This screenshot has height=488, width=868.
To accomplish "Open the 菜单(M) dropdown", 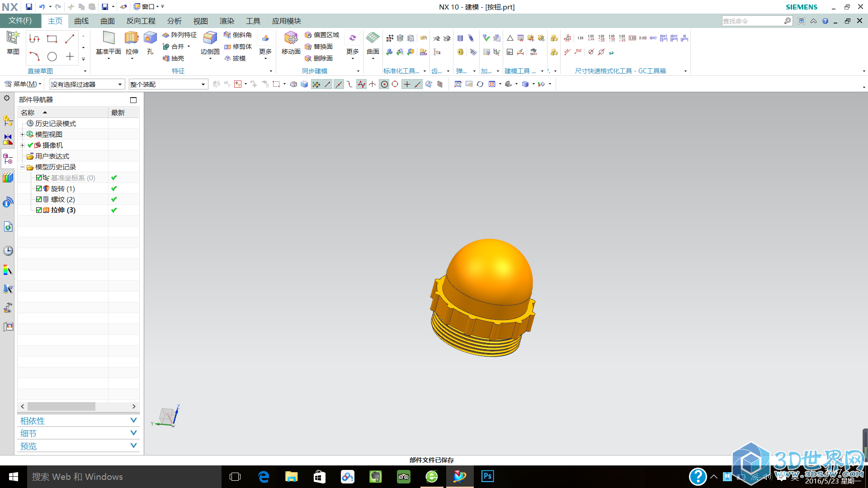I will [x=23, y=84].
